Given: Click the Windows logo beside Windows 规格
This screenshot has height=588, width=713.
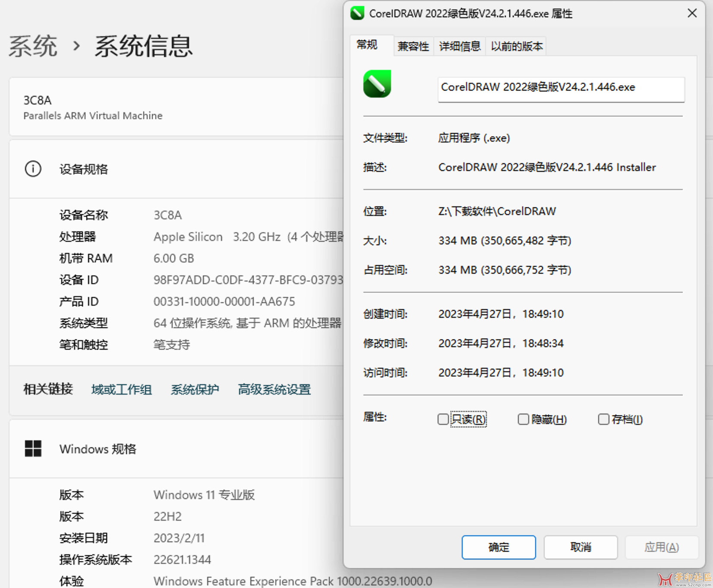Looking at the screenshot, I should [33, 449].
